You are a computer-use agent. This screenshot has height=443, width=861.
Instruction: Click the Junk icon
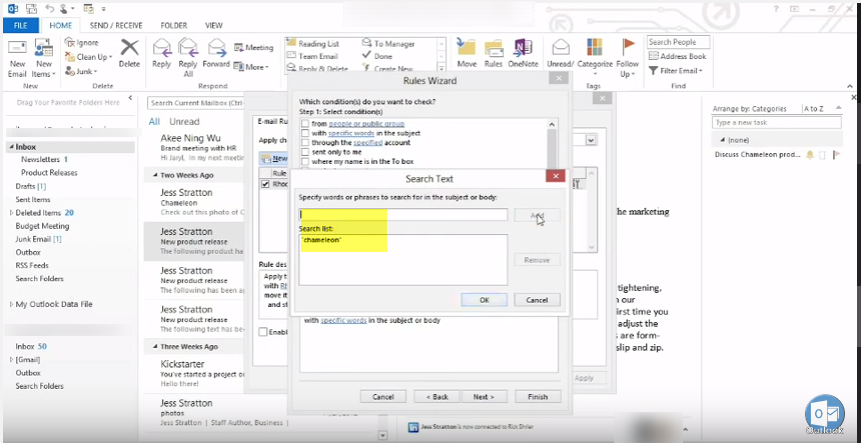tap(70, 71)
